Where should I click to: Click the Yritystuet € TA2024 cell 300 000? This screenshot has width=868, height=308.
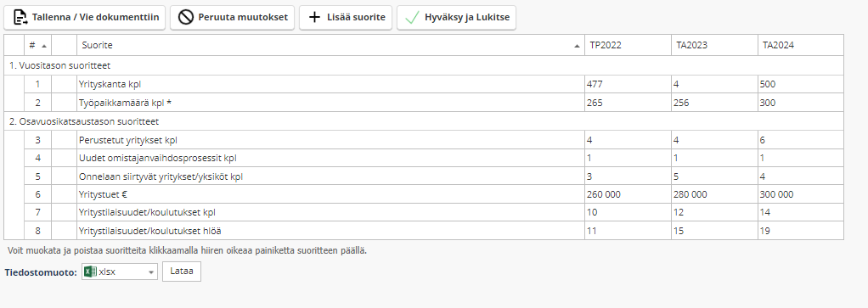(801, 194)
